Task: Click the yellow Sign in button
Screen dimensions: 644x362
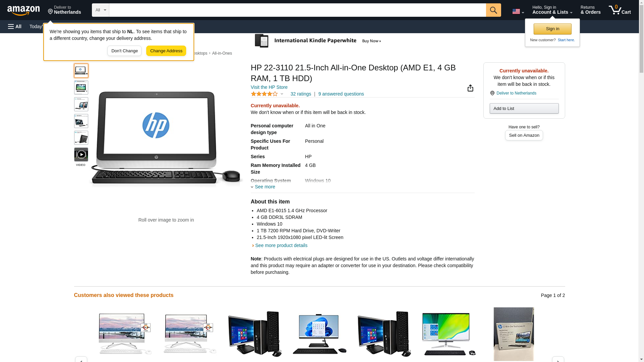Action: 552,29
